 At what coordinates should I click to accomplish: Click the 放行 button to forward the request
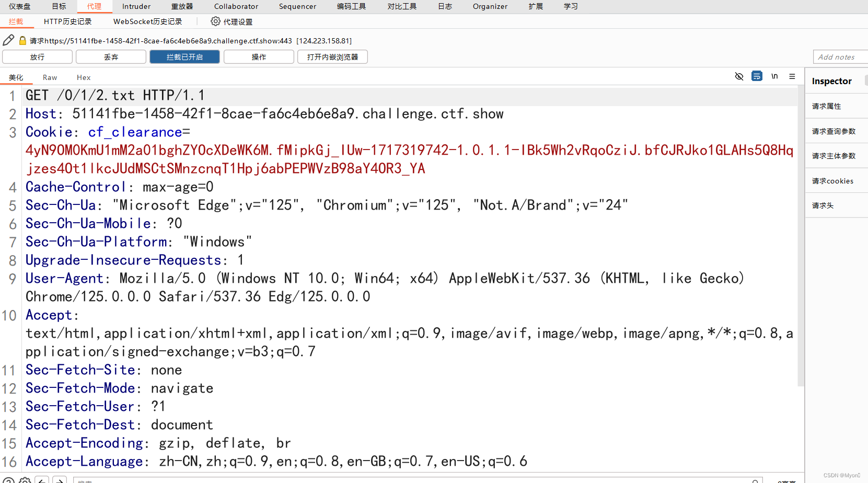(x=37, y=56)
